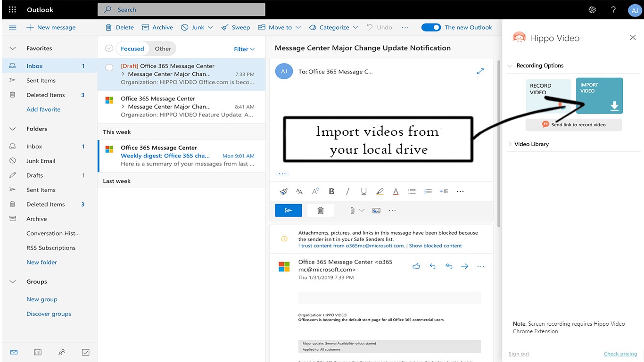The width and height of the screenshot is (644, 362).
Task: Open the help question mark
Action: pyautogui.click(x=613, y=9)
